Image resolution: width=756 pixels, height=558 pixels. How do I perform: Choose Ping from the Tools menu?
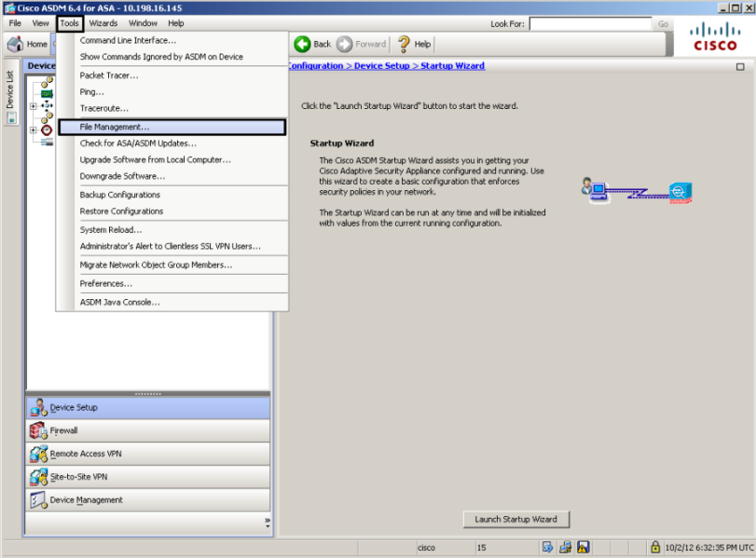(x=172, y=92)
